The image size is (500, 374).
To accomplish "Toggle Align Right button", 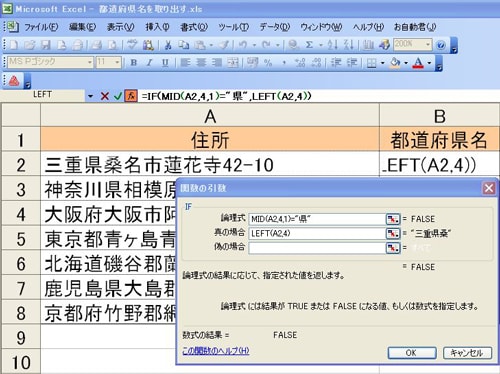I will point(217,62).
